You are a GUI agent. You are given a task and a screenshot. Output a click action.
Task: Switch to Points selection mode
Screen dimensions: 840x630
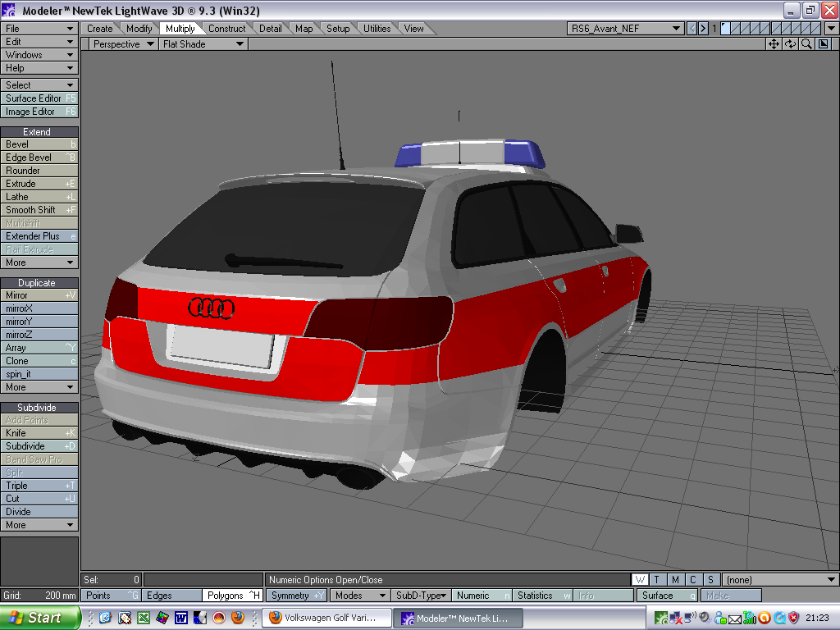[x=111, y=596]
